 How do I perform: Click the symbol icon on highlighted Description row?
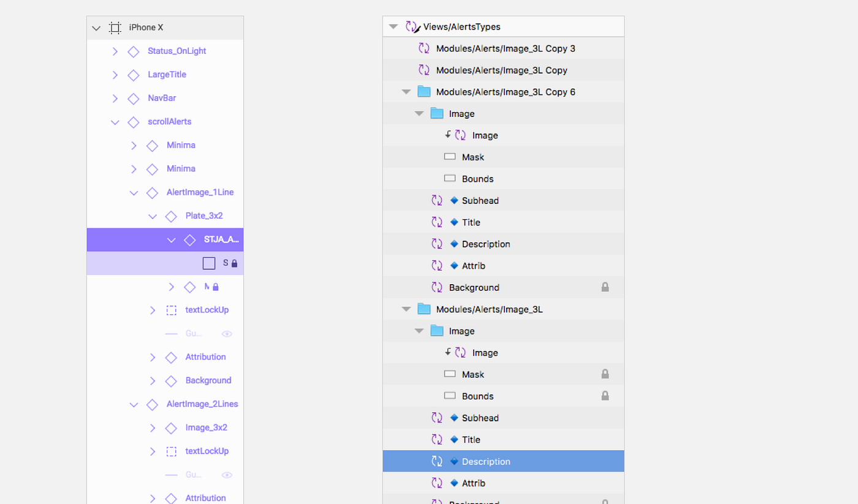[x=437, y=461]
